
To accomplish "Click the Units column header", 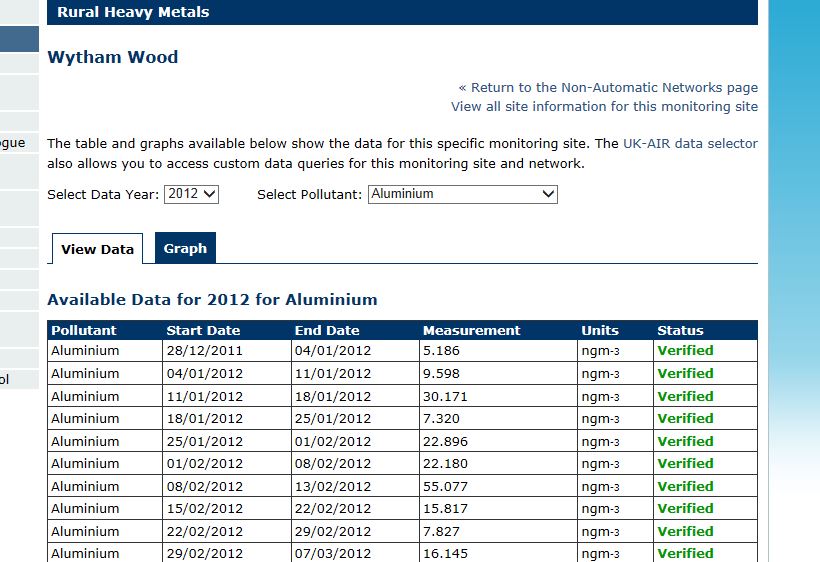I will [600, 330].
